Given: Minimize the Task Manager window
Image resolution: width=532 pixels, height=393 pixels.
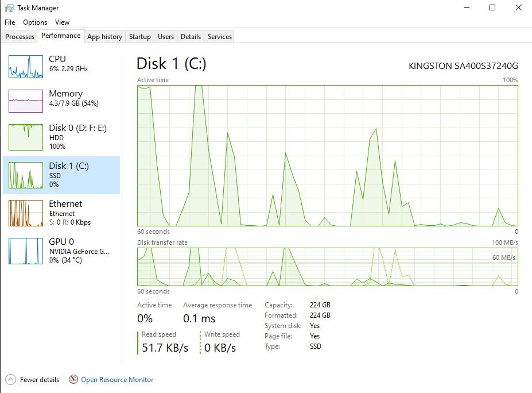Looking at the screenshot, I should 467,7.
